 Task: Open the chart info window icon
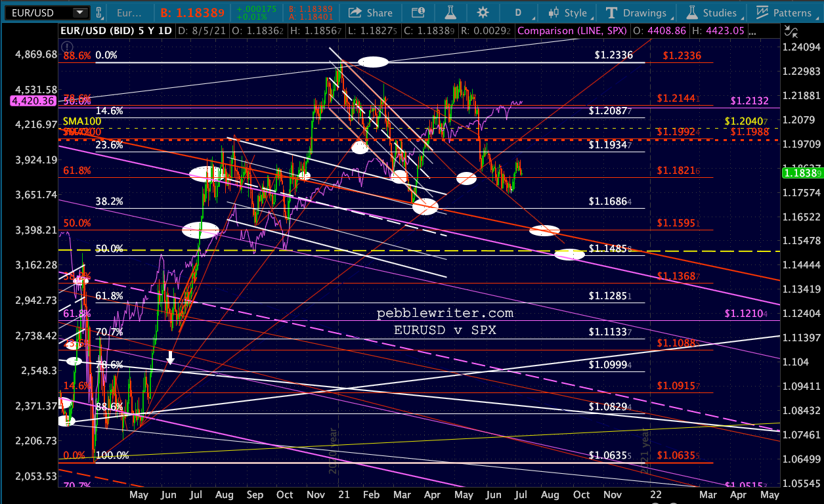(418, 12)
